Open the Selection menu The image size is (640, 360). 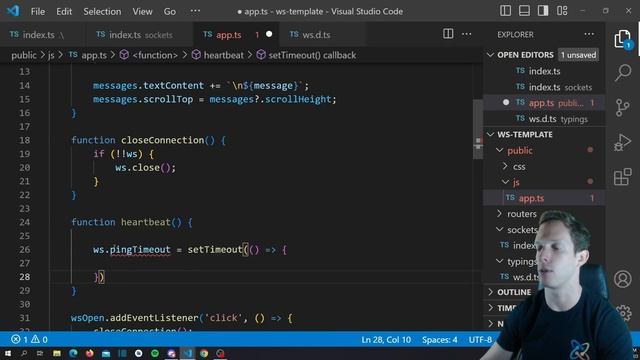click(102, 11)
